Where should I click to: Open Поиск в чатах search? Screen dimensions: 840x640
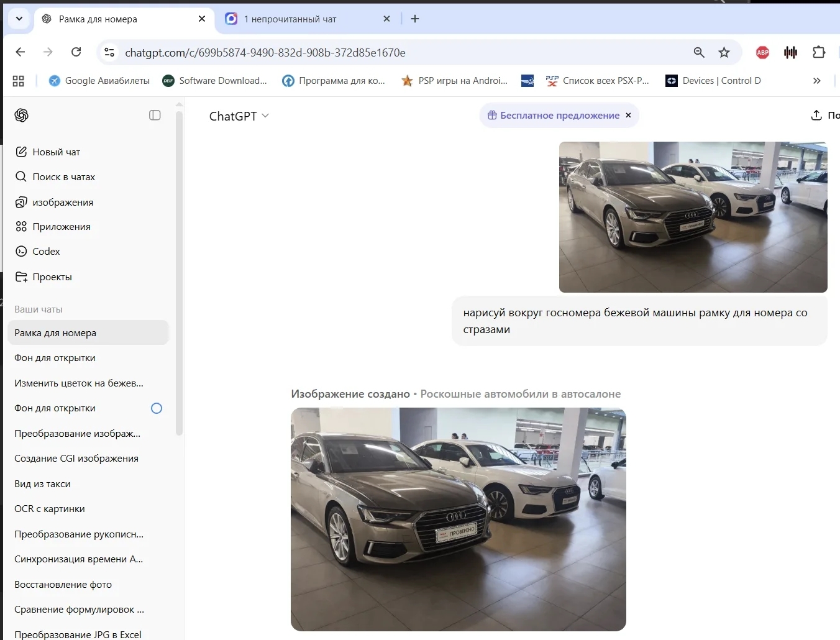(x=63, y=177)
